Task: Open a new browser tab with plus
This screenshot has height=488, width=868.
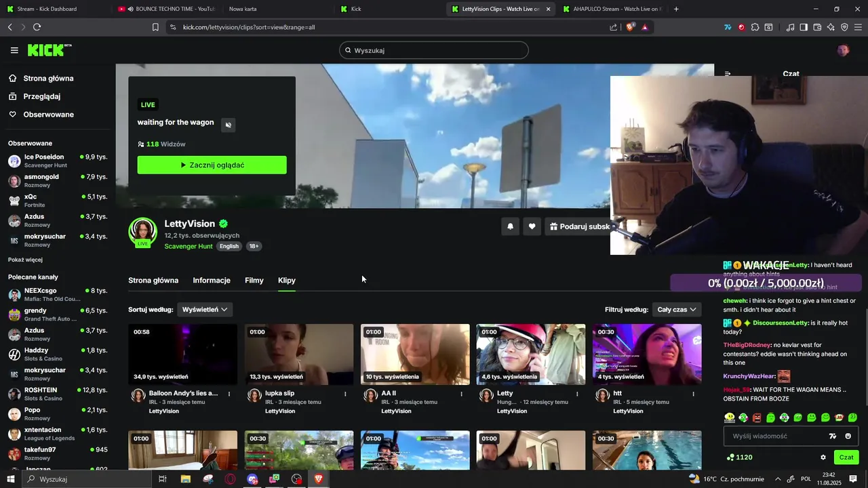Action: (x=676, y=9)
